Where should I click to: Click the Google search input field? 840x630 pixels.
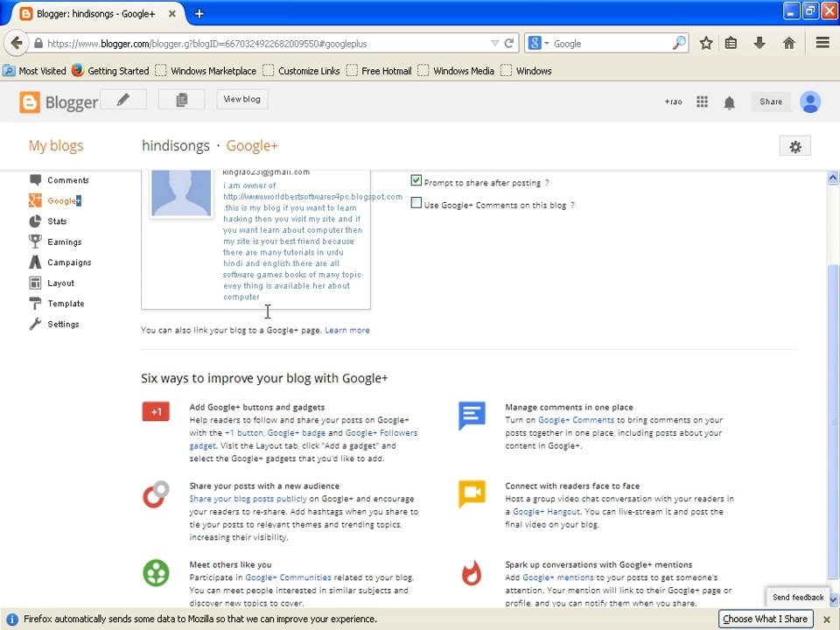(x=611, y=44)
